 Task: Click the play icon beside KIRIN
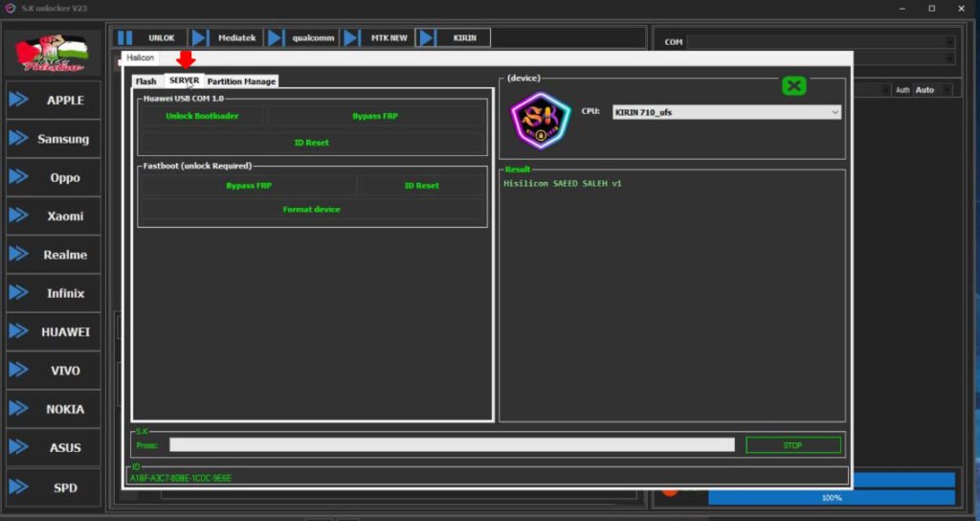427,38
